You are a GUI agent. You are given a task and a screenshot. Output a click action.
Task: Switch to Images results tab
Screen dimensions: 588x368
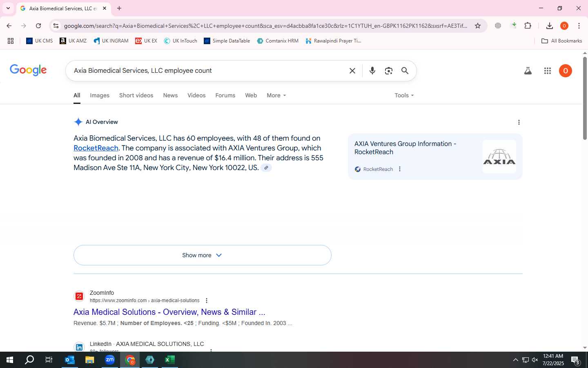click(x=100, y=95)
